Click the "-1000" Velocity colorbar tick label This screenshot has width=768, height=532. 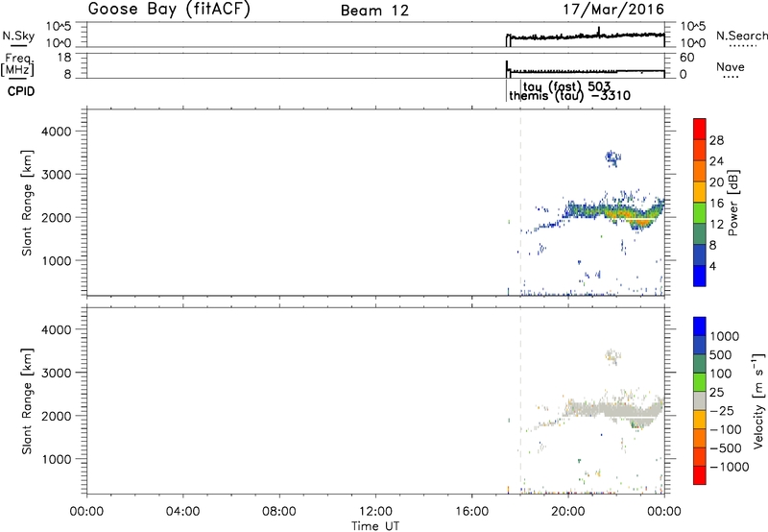pyautogui.click(x=729, y=467)
